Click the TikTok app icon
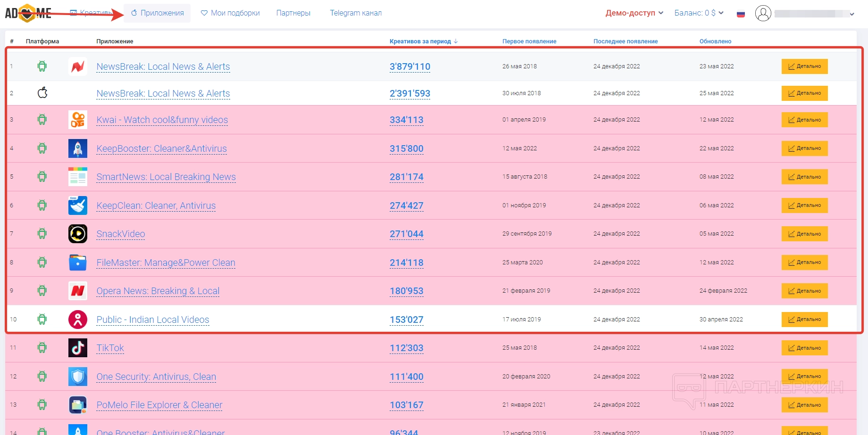 point(78,348)
